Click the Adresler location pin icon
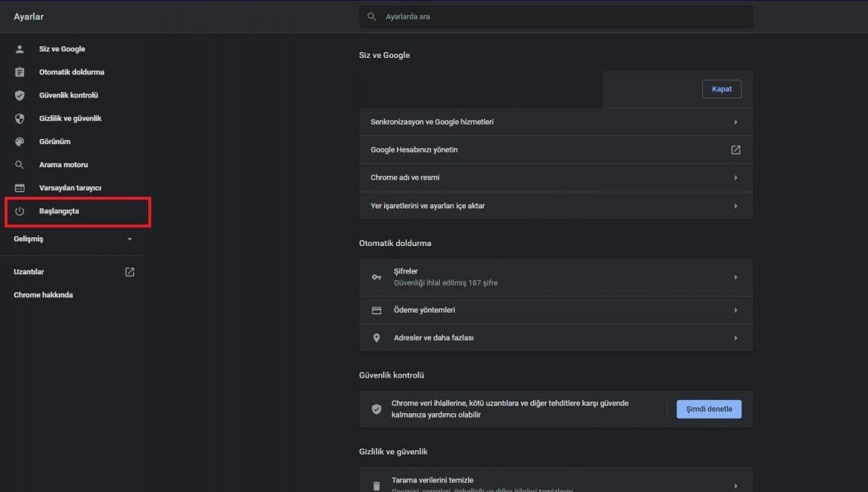The width and height of the screenshot is (868, 492). tap(376, 337)
